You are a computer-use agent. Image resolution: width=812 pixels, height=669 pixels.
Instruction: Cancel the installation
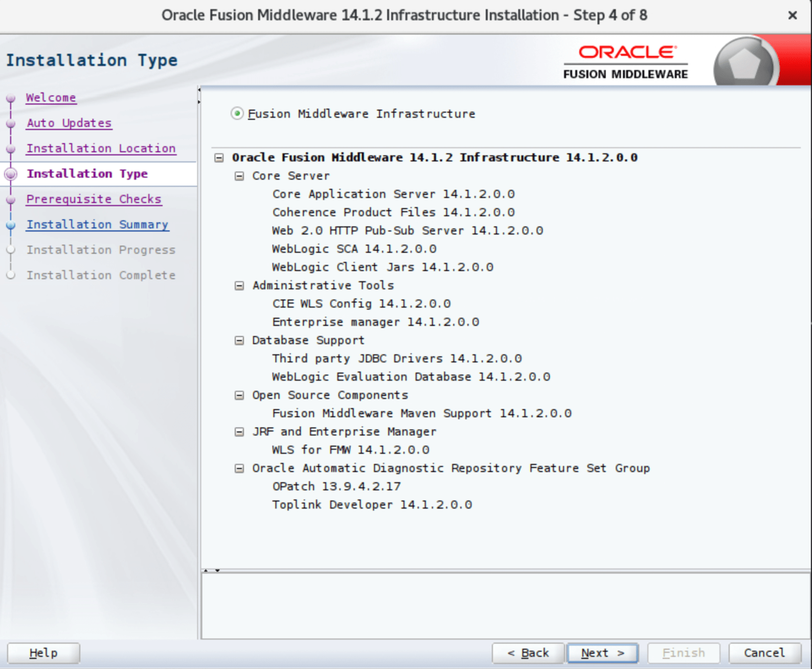tap(764, 653)
